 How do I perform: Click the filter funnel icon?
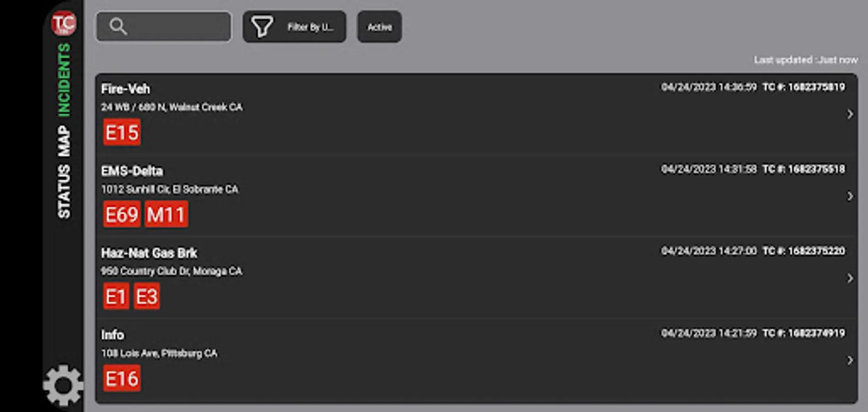pos(262,27)
